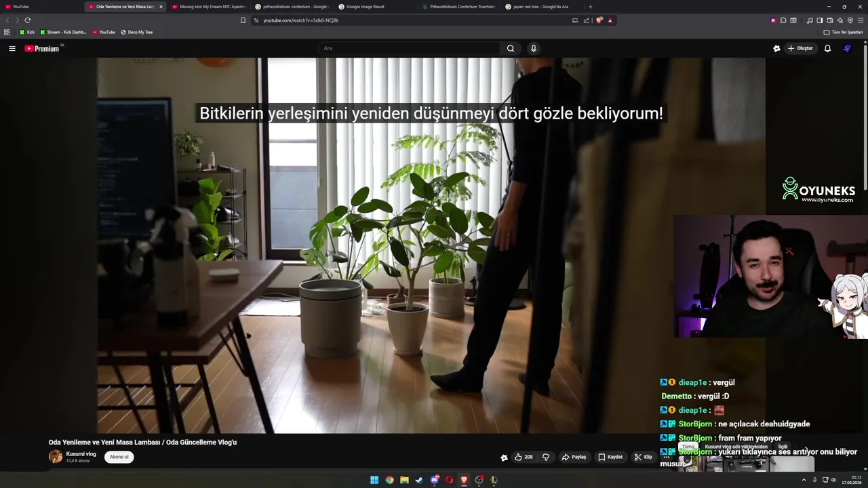Open the YouTube bookmark in bookmarks bar
868x488 pixels.
coord(104,32)
